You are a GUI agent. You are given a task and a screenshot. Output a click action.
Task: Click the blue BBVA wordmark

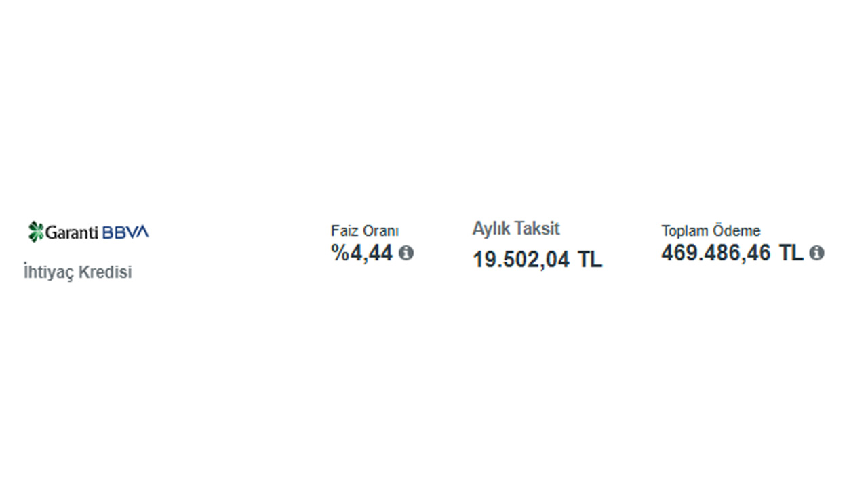tap(125, 232)
